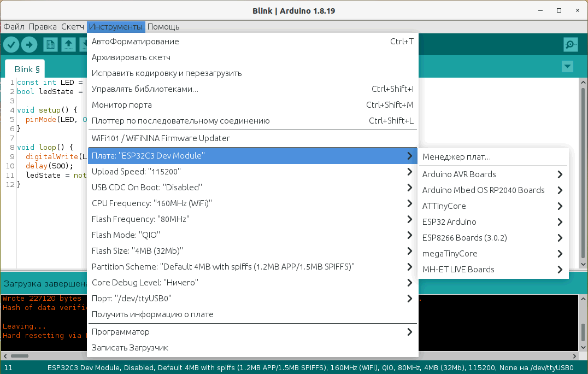Image resolution: width=588 pixels, height=374 pixels.
Task: Click code line 'delay(500);'
Action: point(50,166)
